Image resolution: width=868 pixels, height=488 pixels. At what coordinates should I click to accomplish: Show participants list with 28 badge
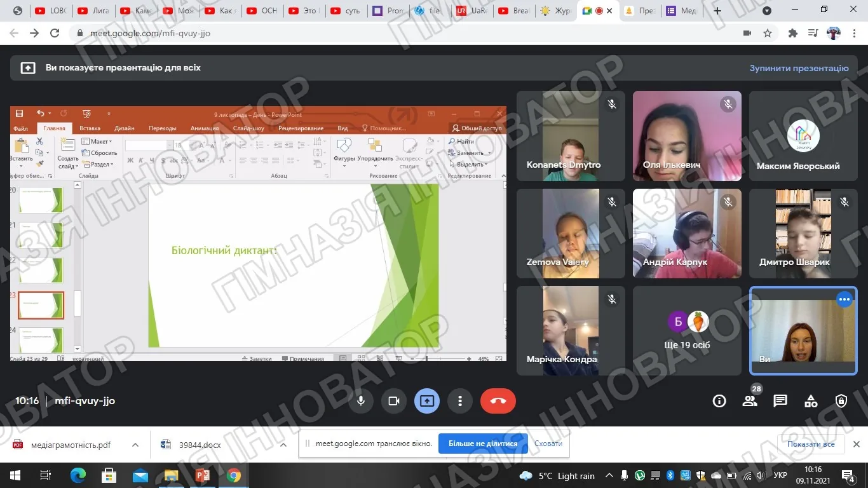750,401
